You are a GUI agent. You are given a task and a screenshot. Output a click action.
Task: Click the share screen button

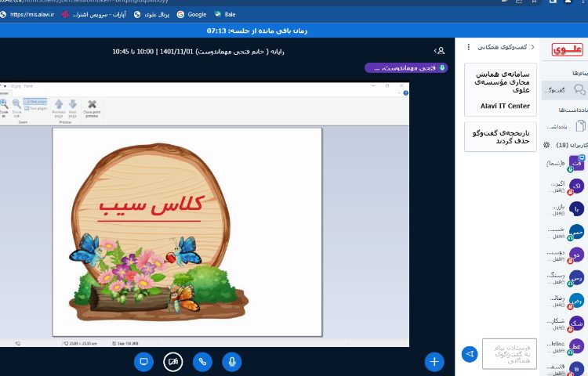point(143,362)
